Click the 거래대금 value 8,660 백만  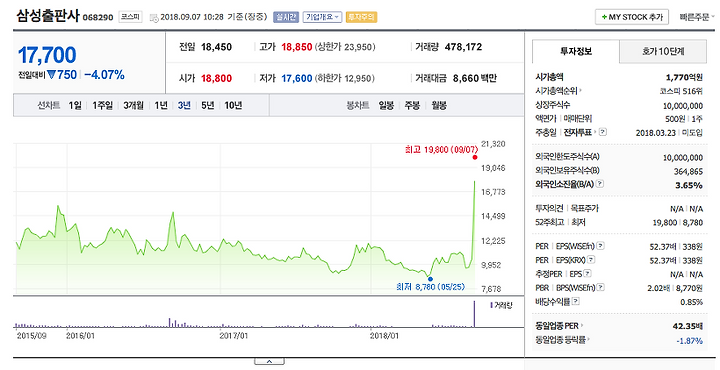[475, 78]
